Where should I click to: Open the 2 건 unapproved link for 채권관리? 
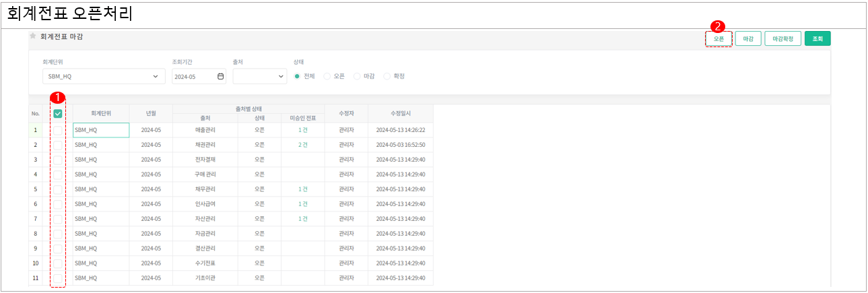[x=302, y=145]
